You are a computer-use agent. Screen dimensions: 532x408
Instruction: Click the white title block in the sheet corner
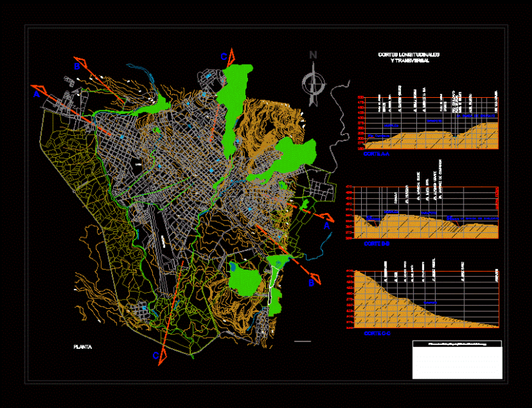[457, 360]
